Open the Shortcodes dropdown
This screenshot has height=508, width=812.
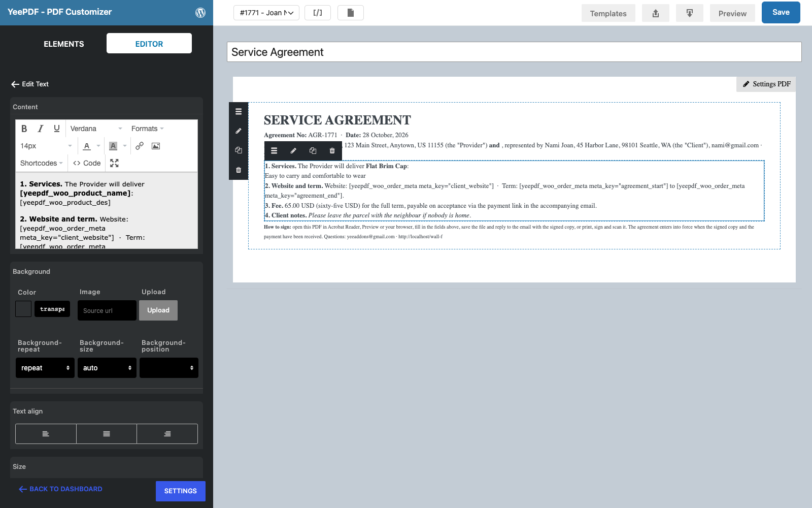(x=42, y=163)
